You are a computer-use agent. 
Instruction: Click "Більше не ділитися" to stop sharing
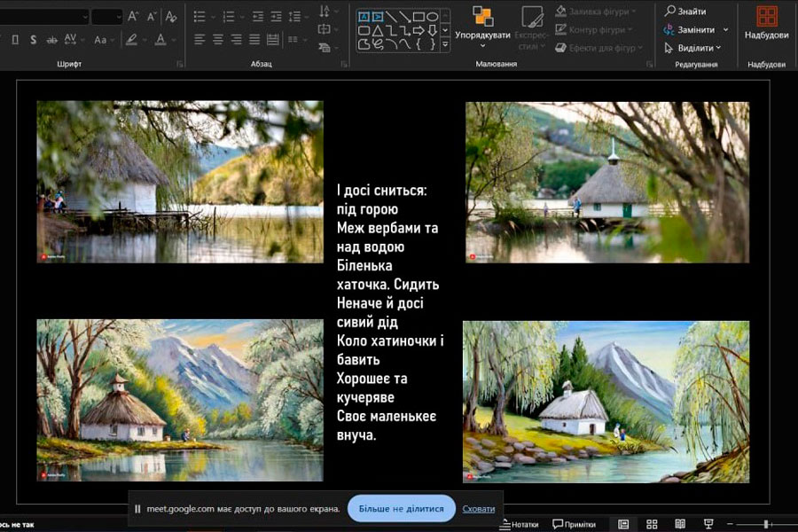click(401, 509)
